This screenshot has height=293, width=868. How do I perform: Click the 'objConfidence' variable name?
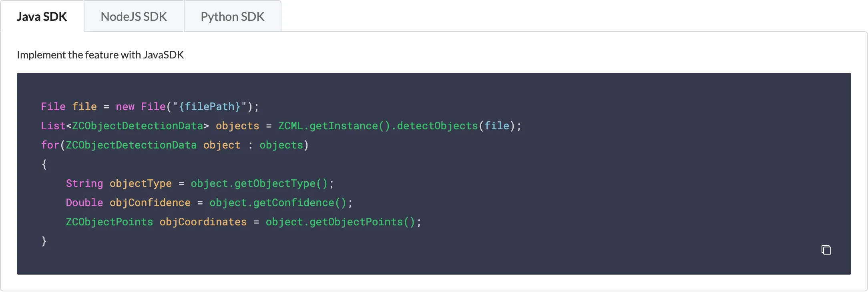[x=150, y=203]
